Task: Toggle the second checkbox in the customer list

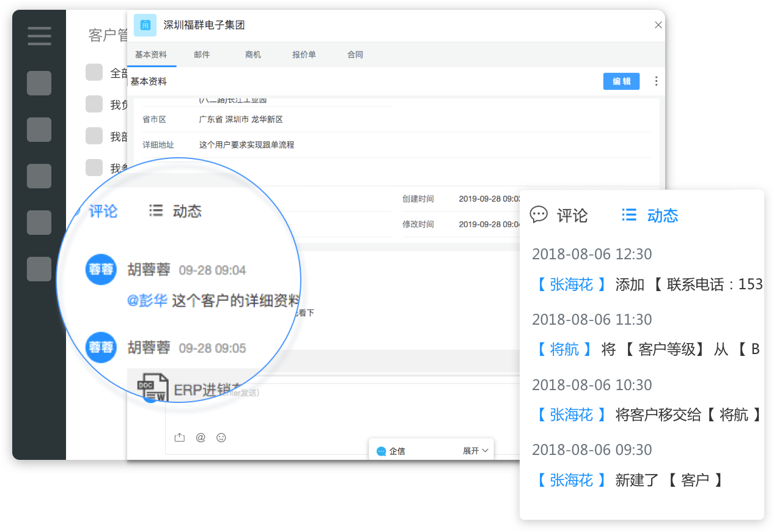Action: pyautogui.click(x=94, y=104)
